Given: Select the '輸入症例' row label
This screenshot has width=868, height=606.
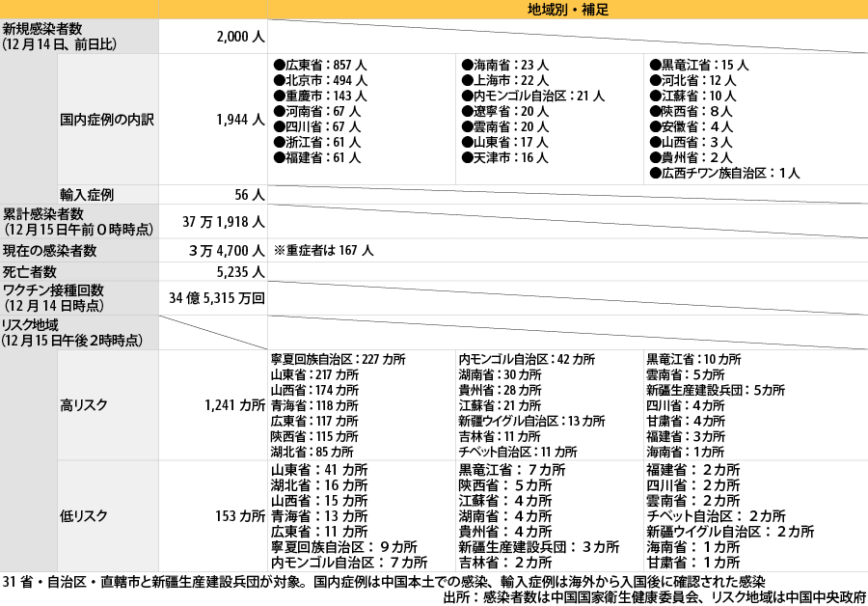Looking at the screenshot, I should click(x=87, y=195).
